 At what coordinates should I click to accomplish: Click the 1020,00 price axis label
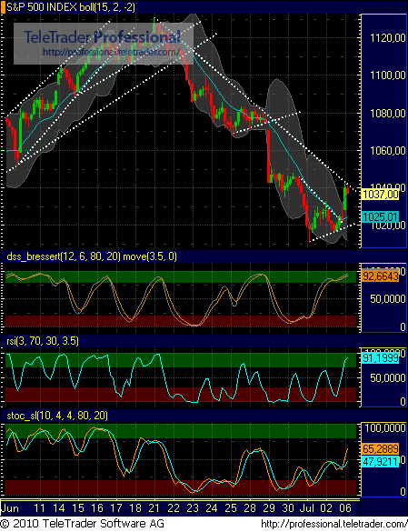(x=388, y=226)
